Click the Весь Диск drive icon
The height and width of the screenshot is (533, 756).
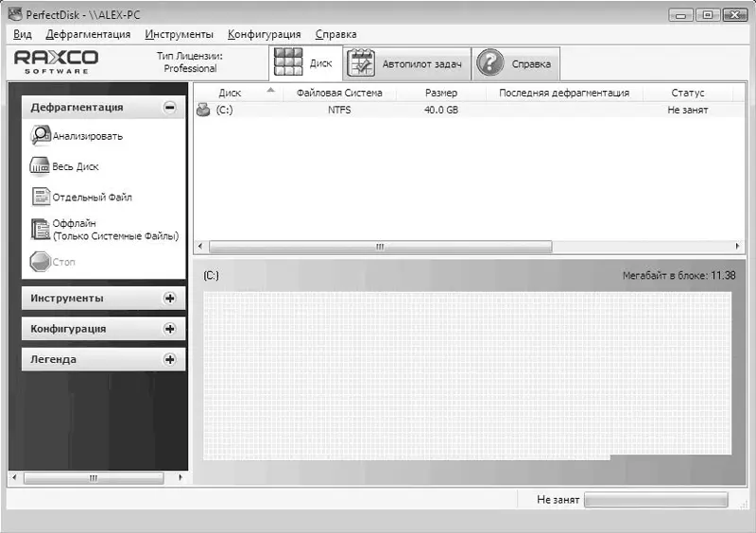(x=40, y=166)
